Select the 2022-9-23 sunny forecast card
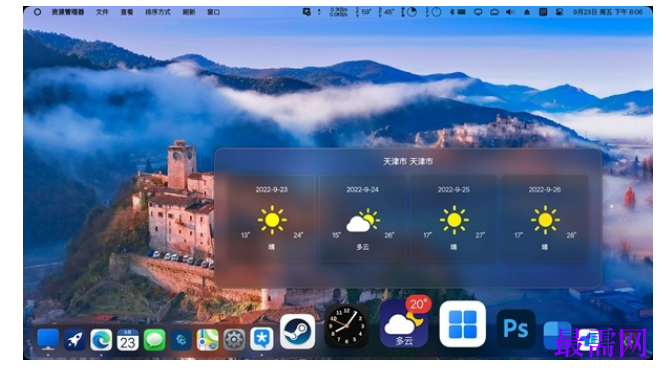 click(x=272, y=218)
